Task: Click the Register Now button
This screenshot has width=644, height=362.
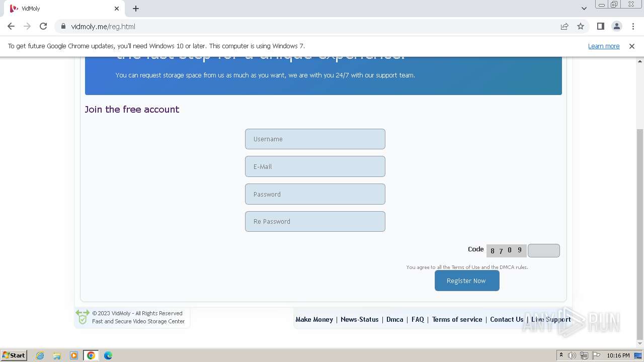Action: coord(467,281)
